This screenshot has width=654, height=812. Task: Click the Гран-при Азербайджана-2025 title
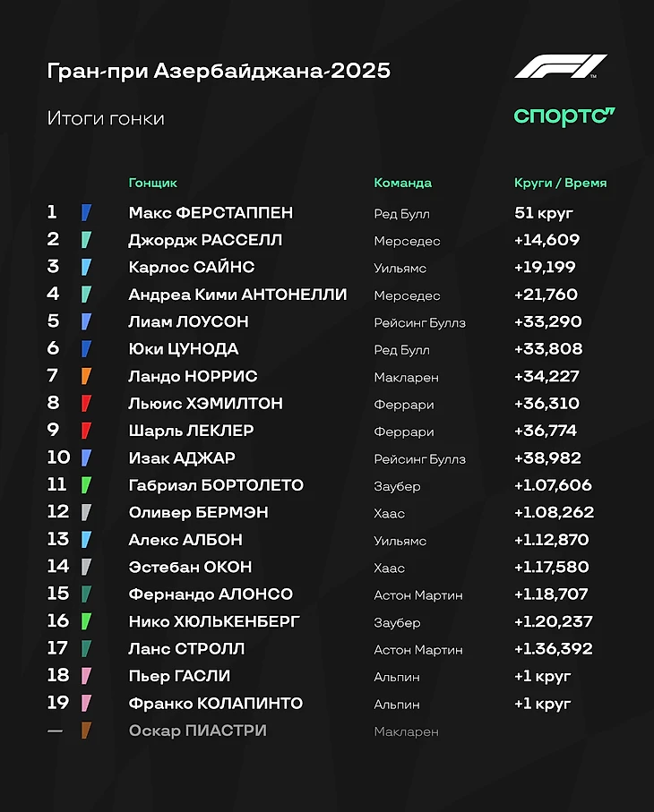point(219,71)
